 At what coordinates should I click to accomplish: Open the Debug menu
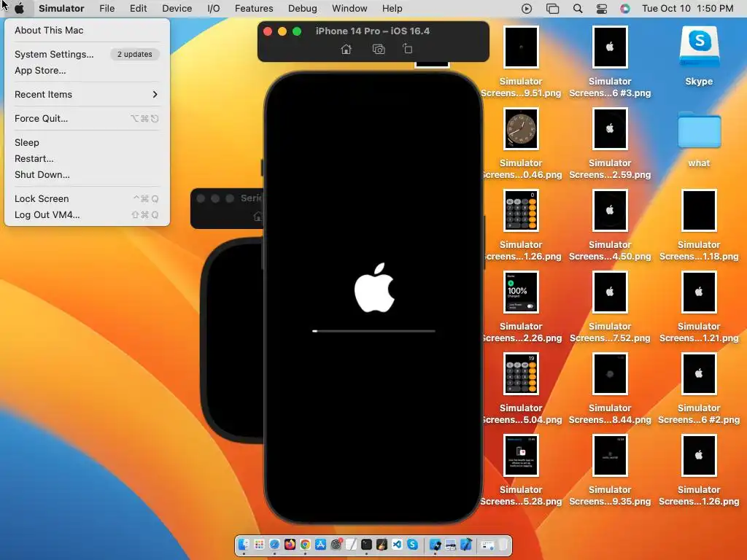click(x=303, y=9)
